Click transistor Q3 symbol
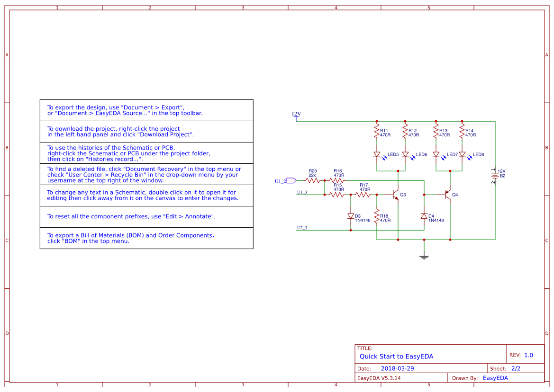Viewport: 554px width, 392px height. point(396,194)
